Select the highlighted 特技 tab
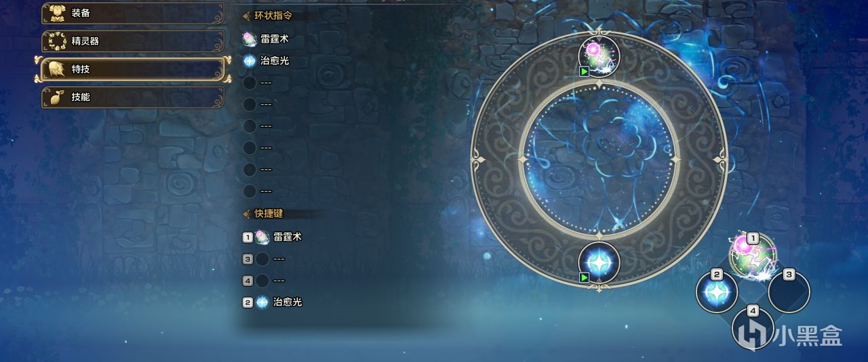The height and width of the screenshot is (362, 868). click(130, 69)
